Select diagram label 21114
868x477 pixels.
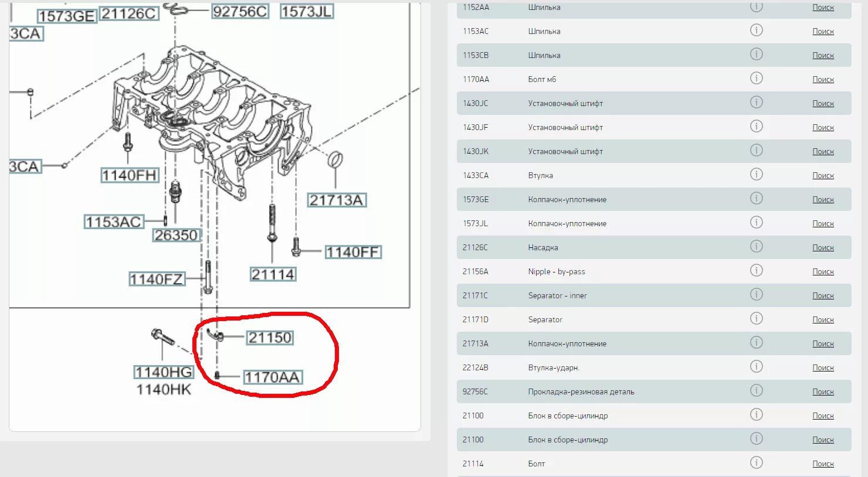click(x=273, y=274)
